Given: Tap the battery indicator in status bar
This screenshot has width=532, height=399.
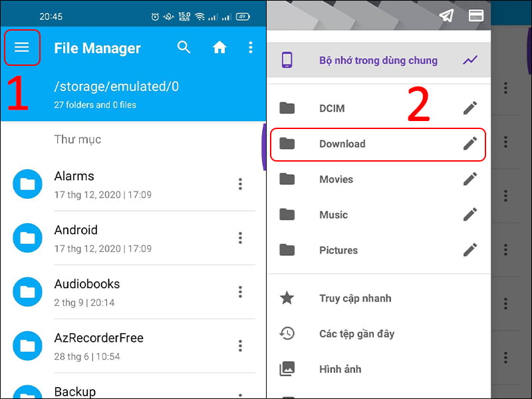Looking at the screenshot, I should pos(243,16).
